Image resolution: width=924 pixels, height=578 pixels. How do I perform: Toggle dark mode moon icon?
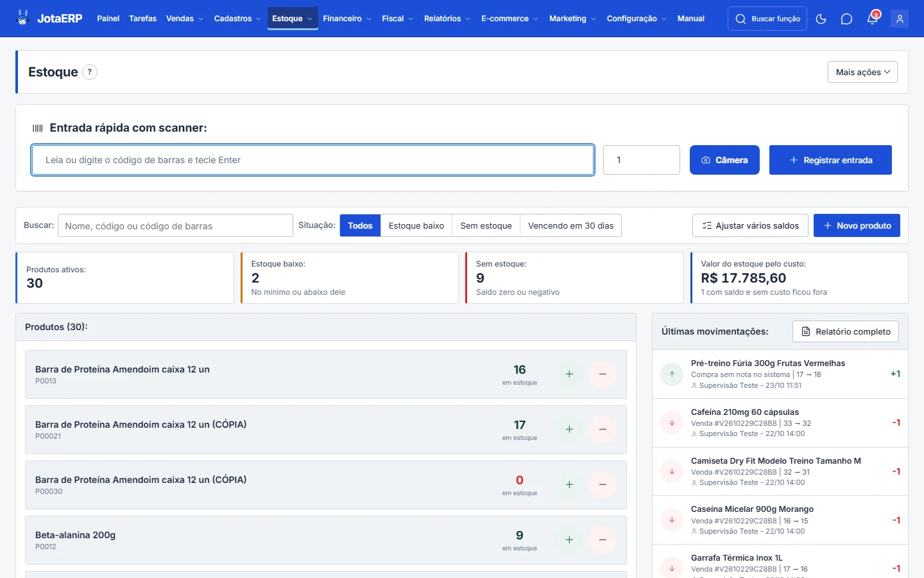(821, 19)
